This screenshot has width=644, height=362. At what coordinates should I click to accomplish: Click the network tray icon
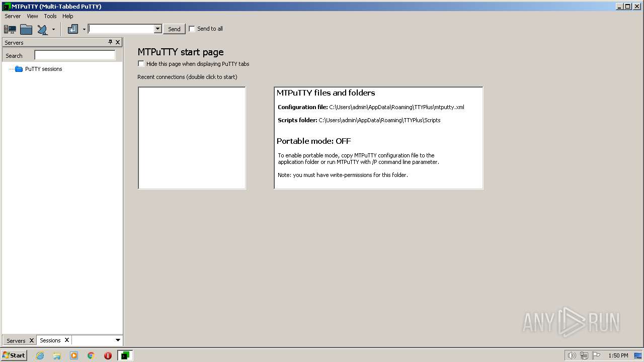click(x=584, y=355)
